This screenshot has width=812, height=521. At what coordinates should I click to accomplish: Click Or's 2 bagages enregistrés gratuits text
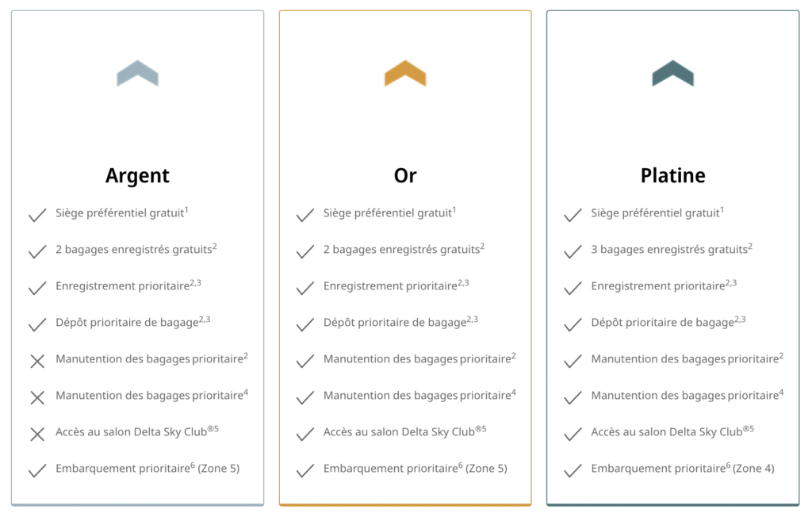tap(402, 250)
